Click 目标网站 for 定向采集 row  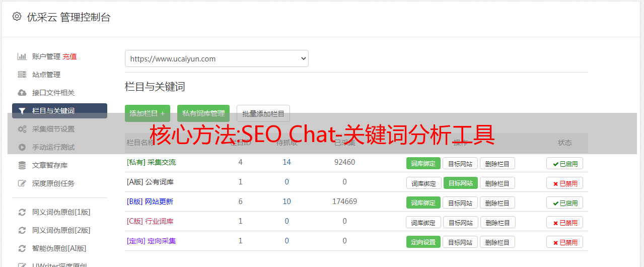point(460,242)
